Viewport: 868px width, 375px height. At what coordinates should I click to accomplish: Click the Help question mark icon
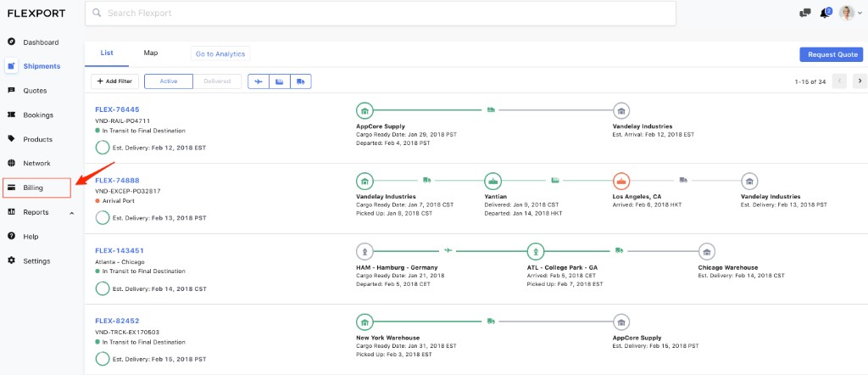click(x=11, y=237)
